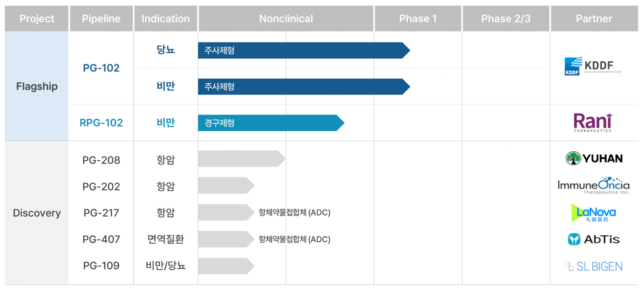
Task: Click the 면역질환 indication text
Action: pyautogui.click(x=165, y=240)
